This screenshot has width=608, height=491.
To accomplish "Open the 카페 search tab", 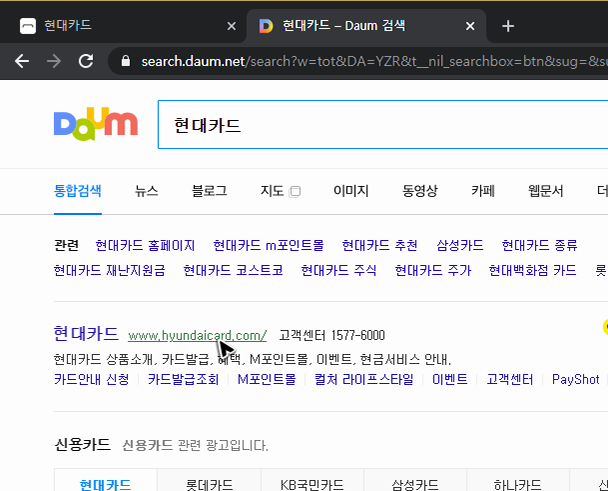I will coord(483,191).
